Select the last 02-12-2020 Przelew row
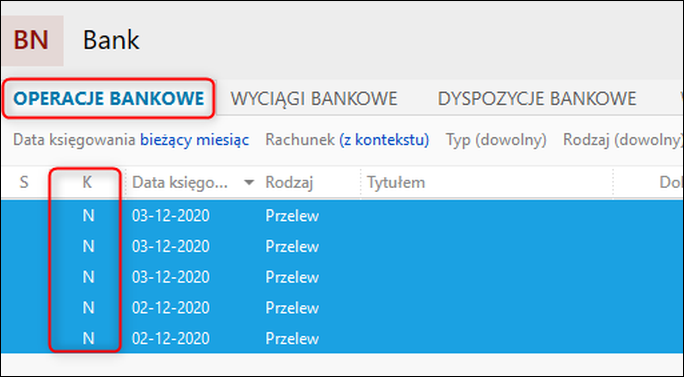Screen dimensions: 684x377 342,338
